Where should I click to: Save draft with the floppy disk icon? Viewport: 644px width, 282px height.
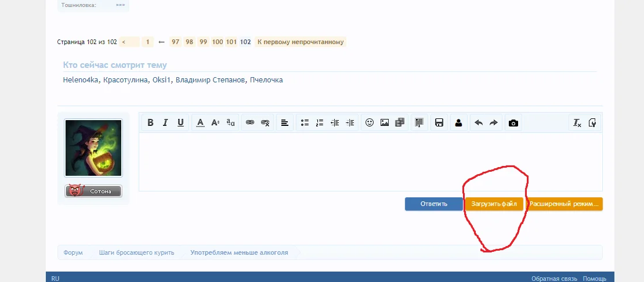click(x=439, y=123)
